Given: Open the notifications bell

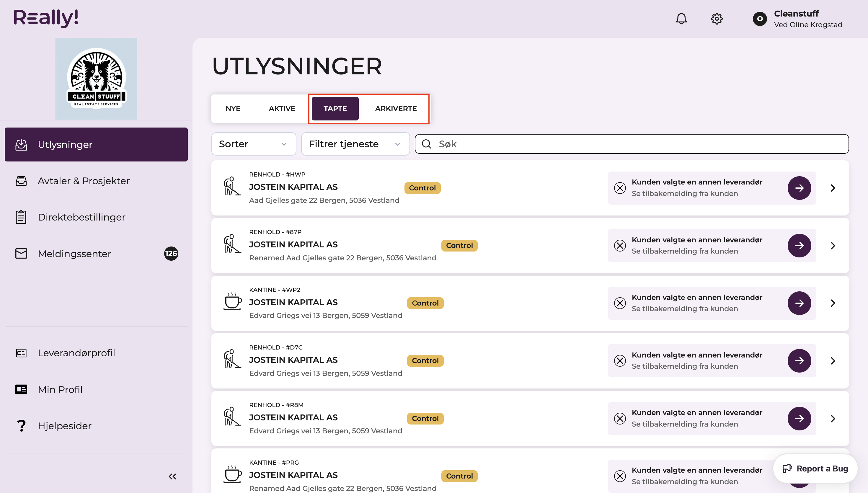Looking at the screenshot, I should click(681, 19).
